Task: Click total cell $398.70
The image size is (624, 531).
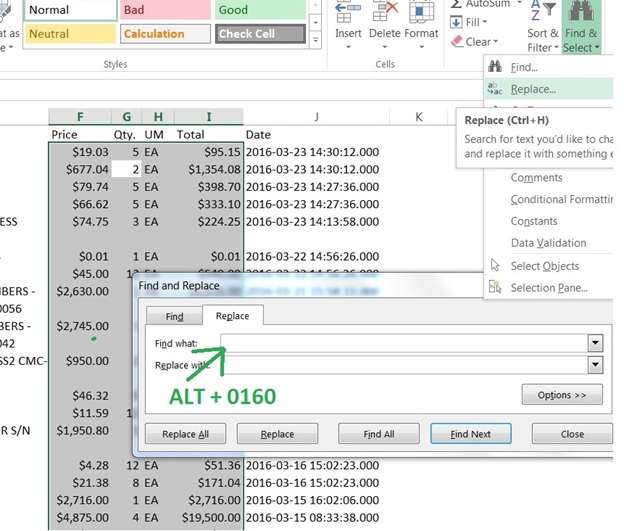Action: point(209,187)
